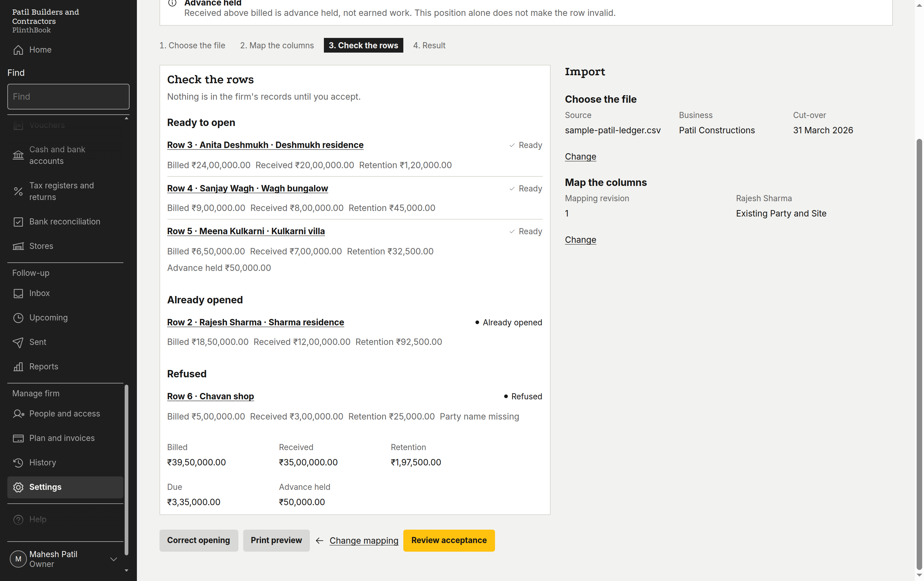Expand the Mahesh Patil account menu chevron
Screen dimensions: 924x581
point(114,559)
